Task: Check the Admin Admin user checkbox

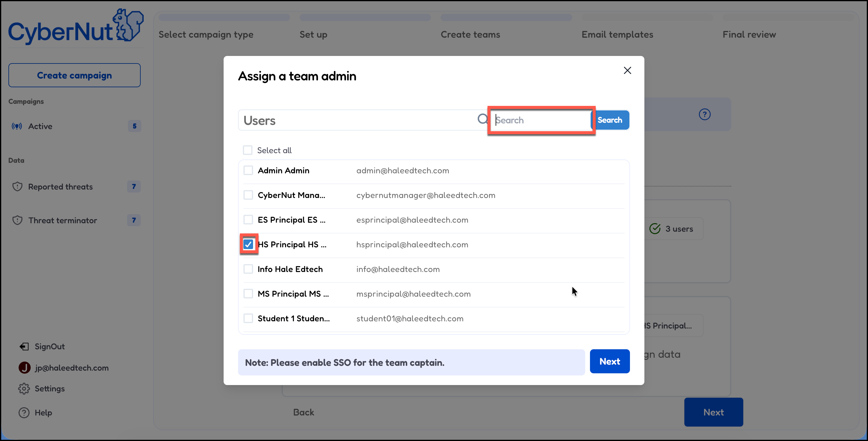Action: (x=248, y=170)
